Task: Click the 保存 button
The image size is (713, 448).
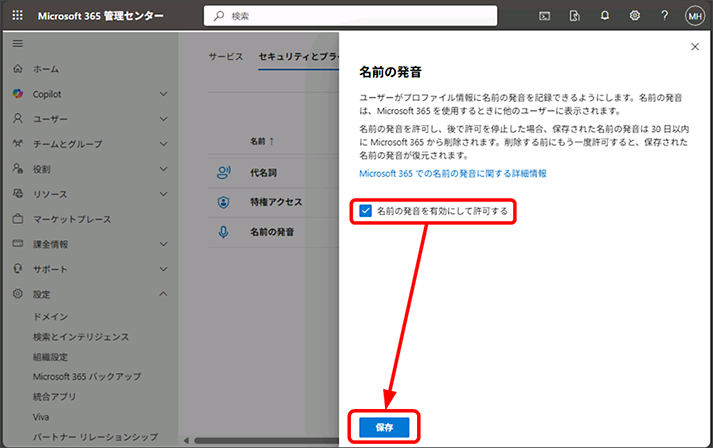Action: click(384, 428)
